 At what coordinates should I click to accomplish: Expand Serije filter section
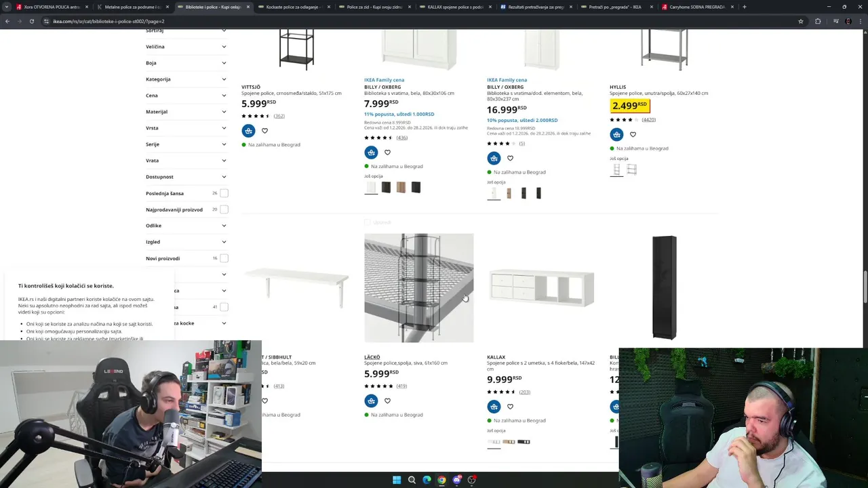coord(186,144)
